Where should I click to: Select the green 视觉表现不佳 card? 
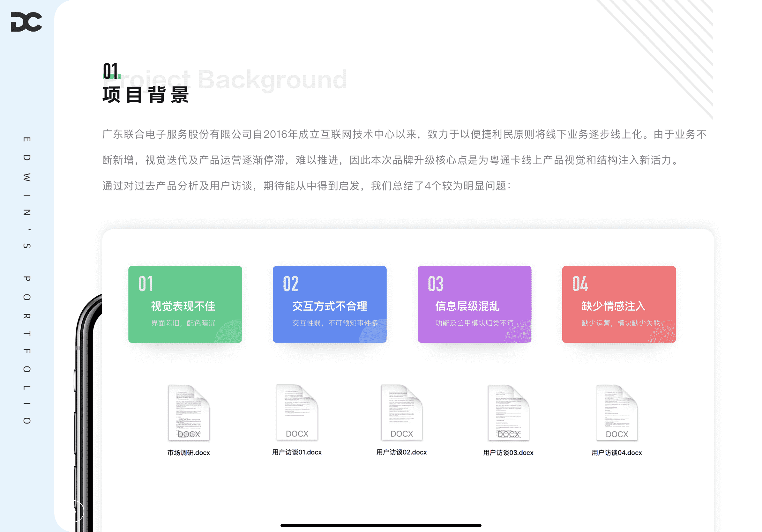[x=185, y=304]
